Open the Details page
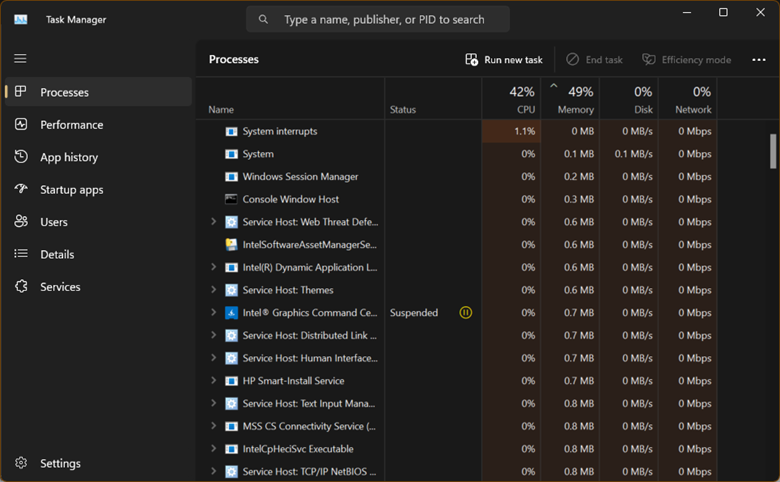Image resolution: width=780 pixels, height=482 pixels. point(98,254)
